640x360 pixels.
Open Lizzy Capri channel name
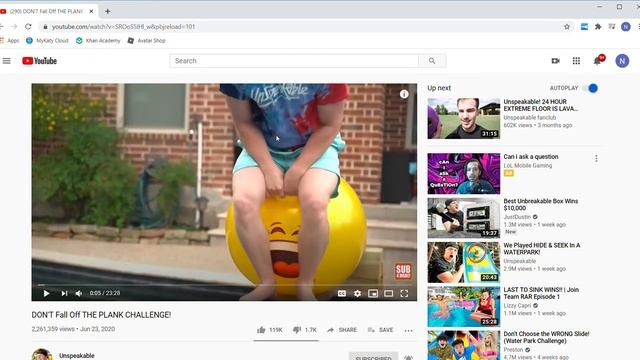[x=517, y=305]
